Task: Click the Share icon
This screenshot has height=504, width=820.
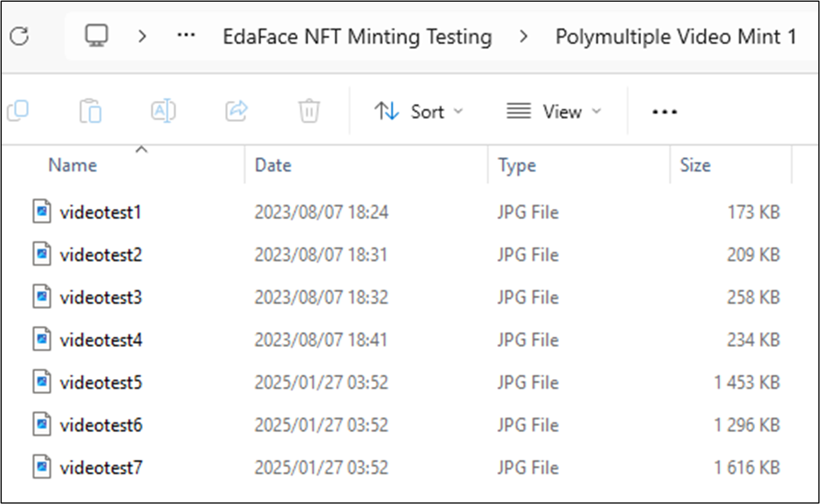Action: (x=236, y=110)
